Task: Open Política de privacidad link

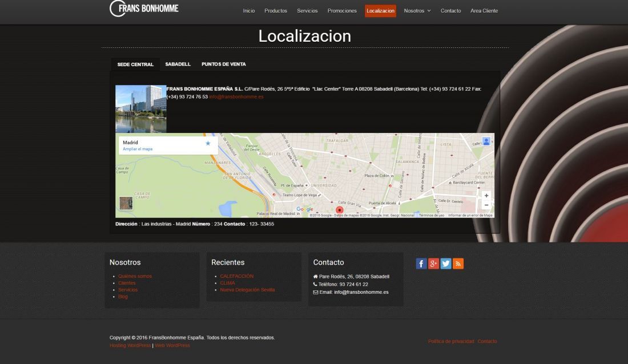Action: (451, 342)
